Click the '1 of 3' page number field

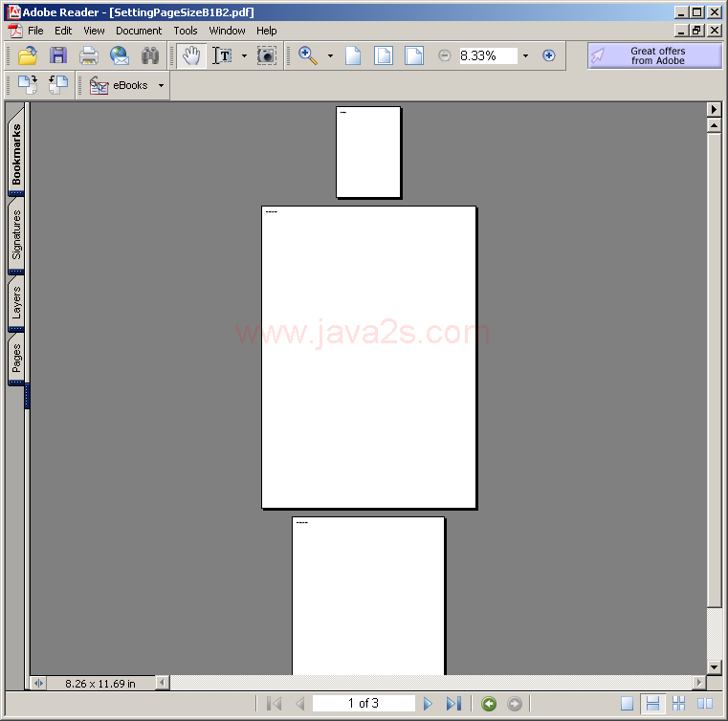[x=364, y=704]
